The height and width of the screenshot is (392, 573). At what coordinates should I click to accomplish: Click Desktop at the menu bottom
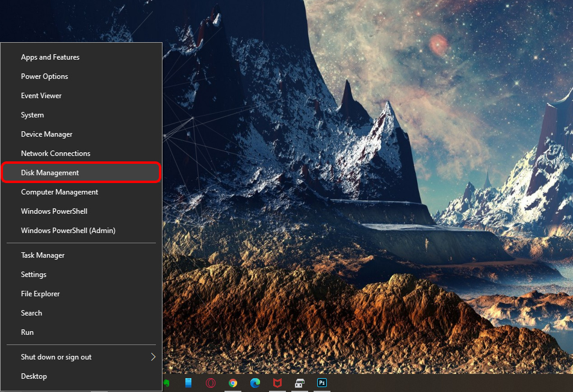(x=34, y=376)
